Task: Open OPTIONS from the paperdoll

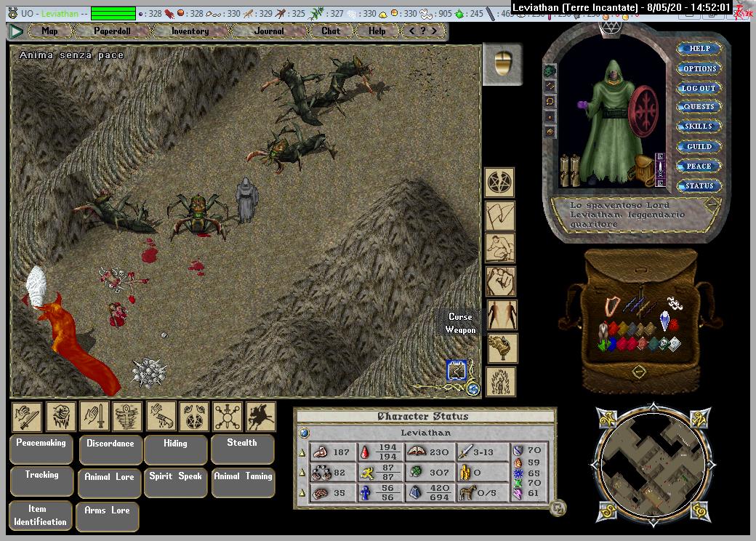Action: click(699, 68)
